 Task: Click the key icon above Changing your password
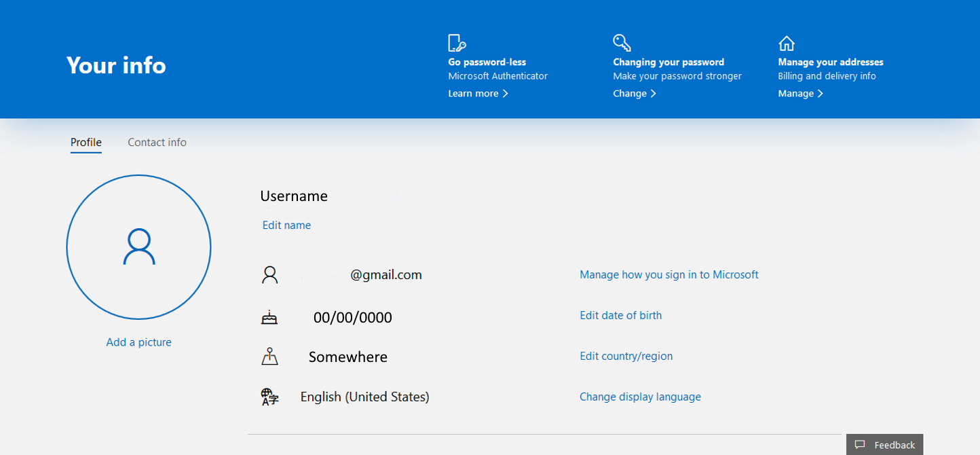[x=622, y=43]
